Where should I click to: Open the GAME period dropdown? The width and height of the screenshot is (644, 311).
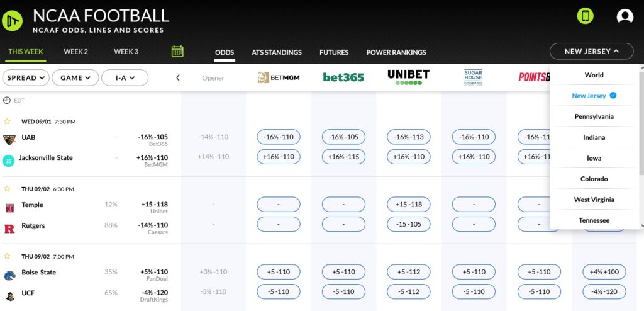(x=75, y=78)
